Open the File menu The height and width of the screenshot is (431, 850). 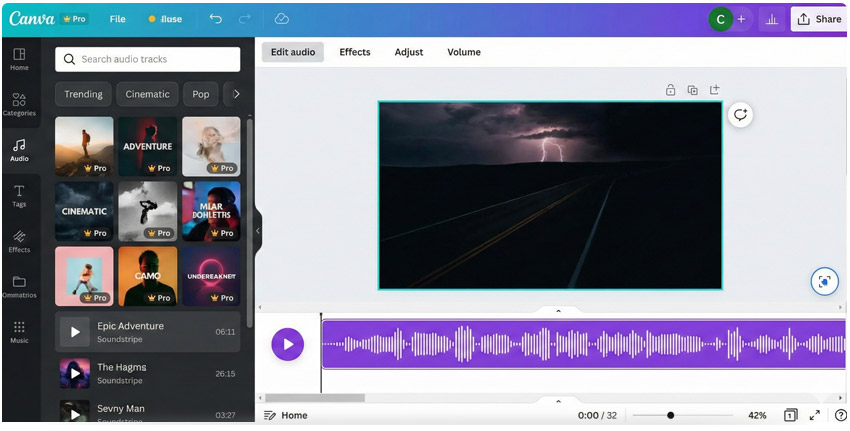118,18
